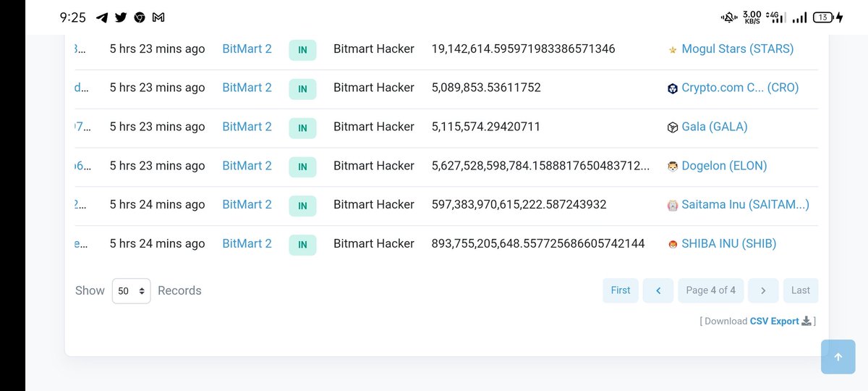Click the Page 4 of 4 indicator
868x391 pixels.
[710, 290]
